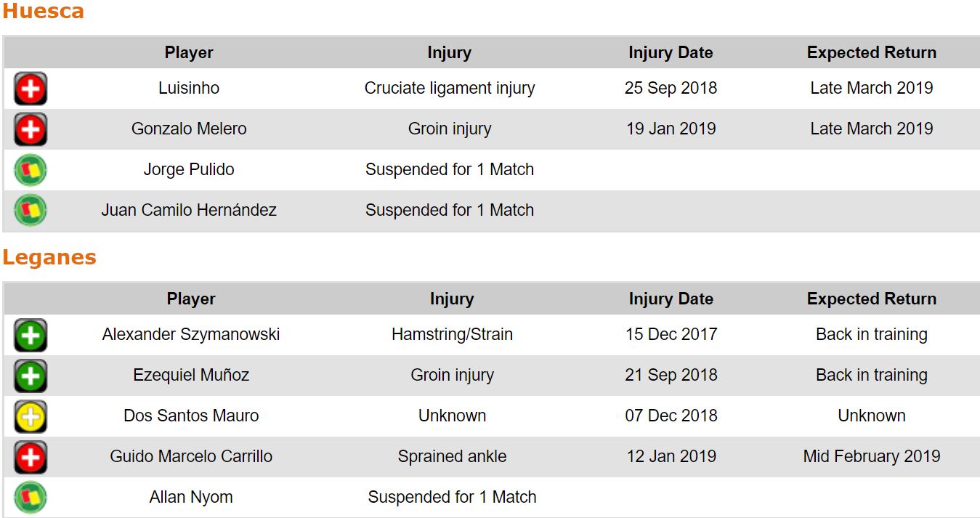The image size is (980, 518).
Task: Click the red injury icon beside Luisinho
Action: coord(31,89)
